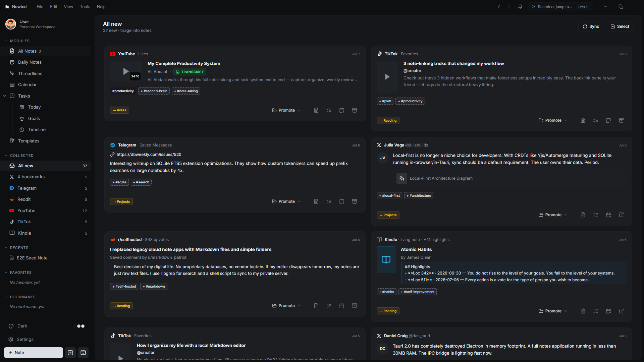Play the My Complete Productivity System video
This screenshot has width=644, height=362.
(x=126, y=71)
